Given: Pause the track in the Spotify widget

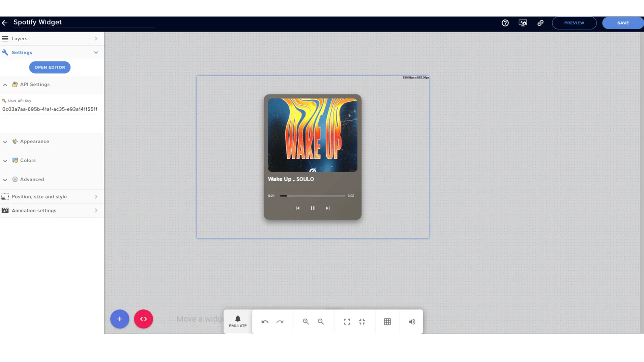Looking at the screenshot, I should 312,208.
